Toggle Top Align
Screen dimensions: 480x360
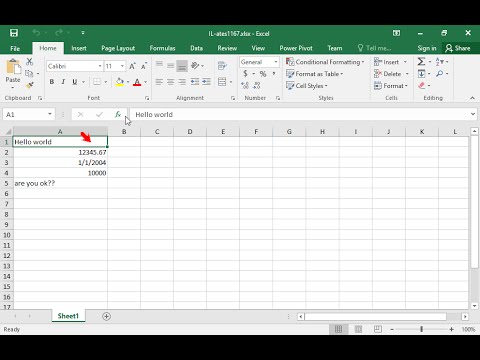click(x=159, y=65)
